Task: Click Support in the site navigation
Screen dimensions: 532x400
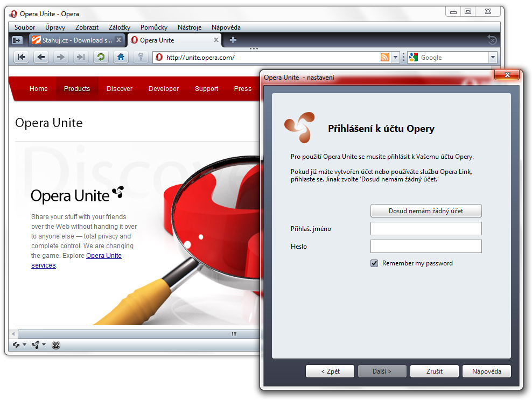Action: coord(206,88)
